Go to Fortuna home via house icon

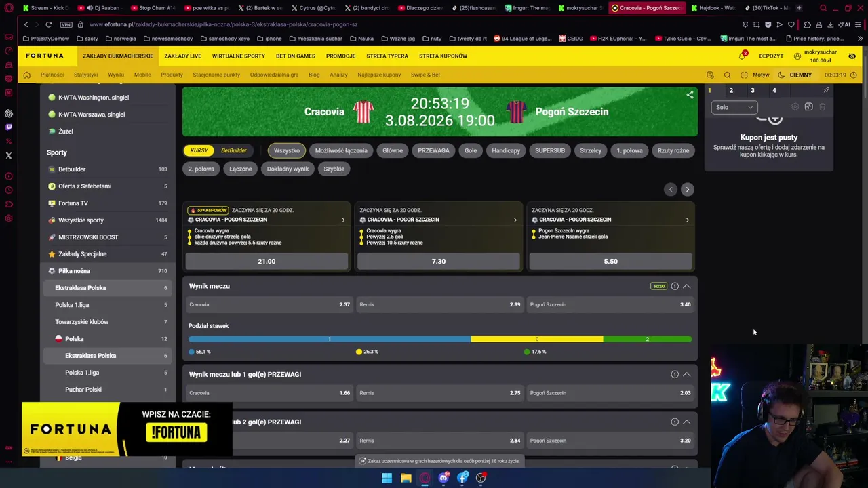click(x=26, y=75)
